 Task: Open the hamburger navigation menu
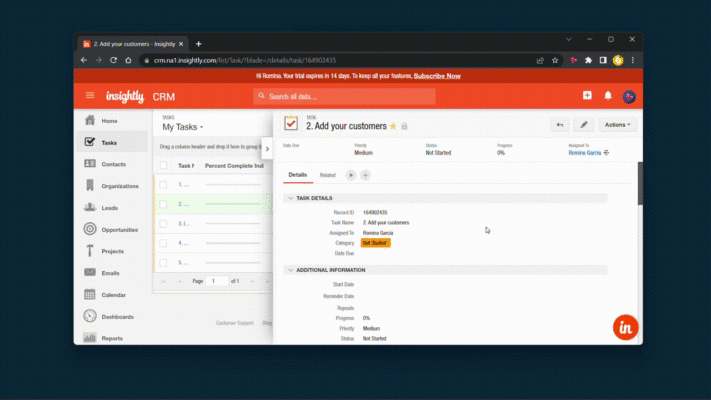point(90,95)
